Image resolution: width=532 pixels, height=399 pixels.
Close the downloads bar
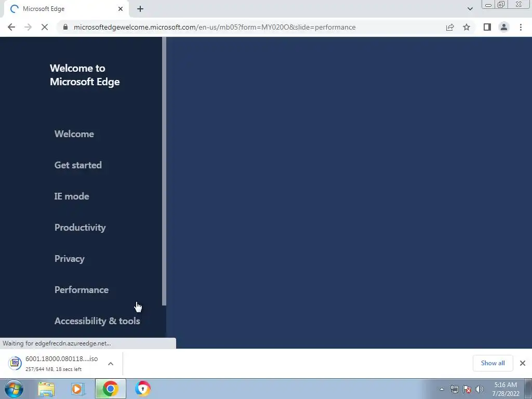pyautogui.click(x=523, y=363)
